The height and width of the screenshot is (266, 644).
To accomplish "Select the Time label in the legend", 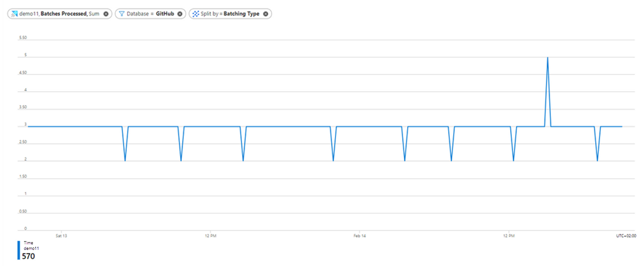I will 29,243.
